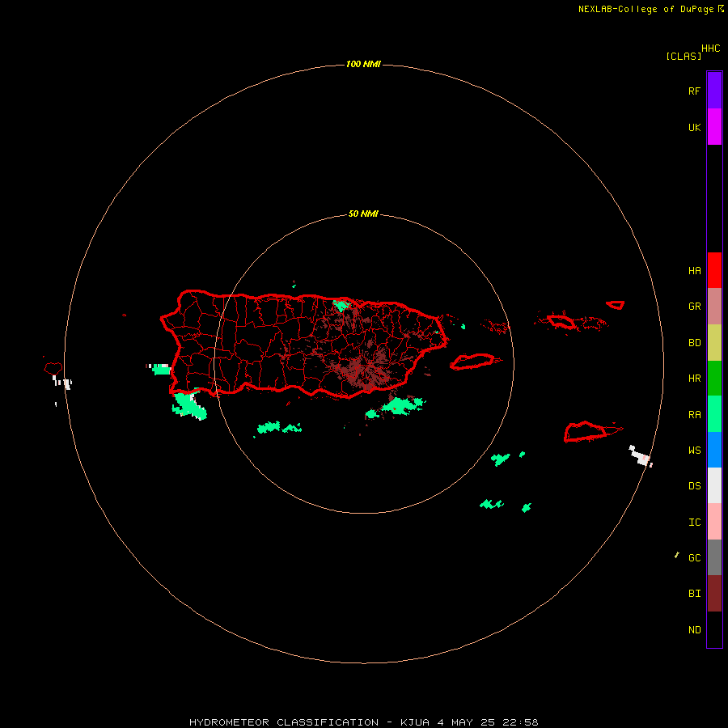
Task: Click the [CLAS] units label
Action: point(684,56)
